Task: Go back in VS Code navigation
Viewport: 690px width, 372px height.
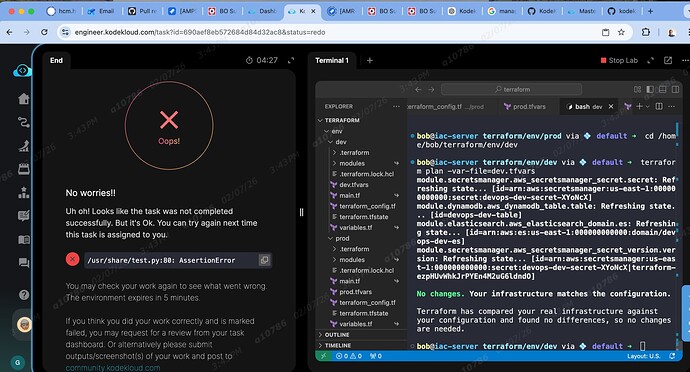Action: pyautogui.click(x=418, y=89)
